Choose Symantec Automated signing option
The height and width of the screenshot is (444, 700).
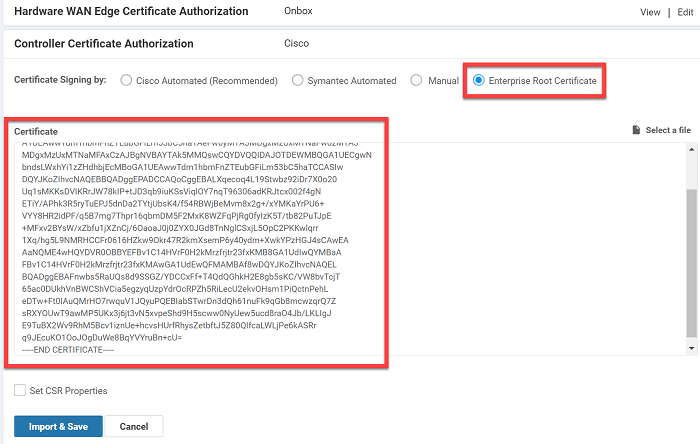[298, 80]
